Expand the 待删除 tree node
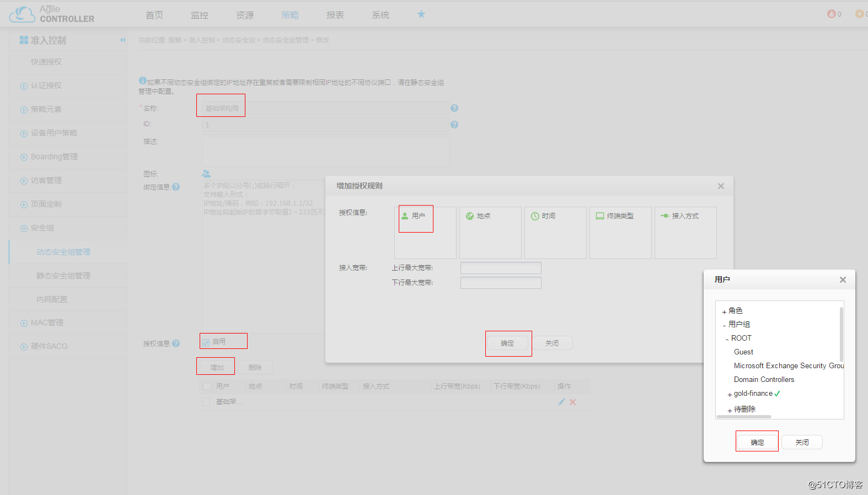This screenshot has width=868, height=495. click(730, 410)
